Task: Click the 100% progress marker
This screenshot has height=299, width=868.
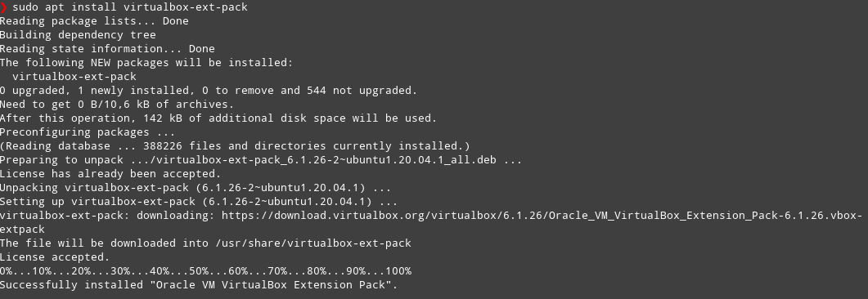Action: (x=398, y=271)
